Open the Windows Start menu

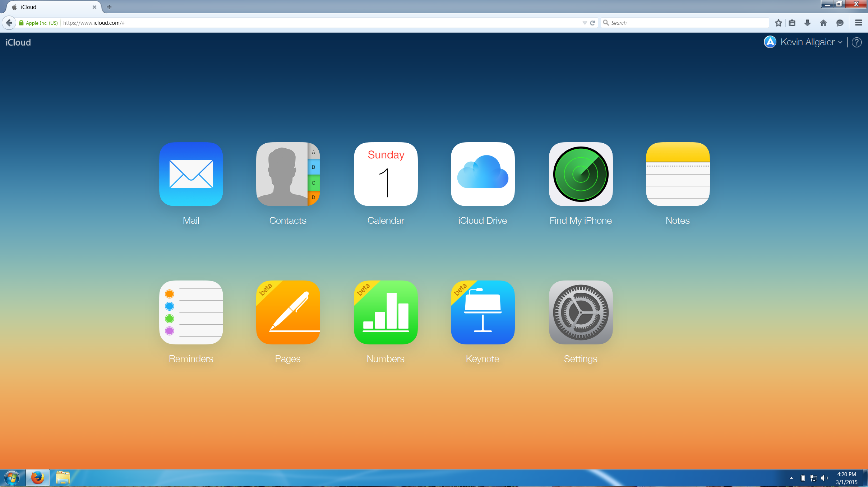(12, 478)
